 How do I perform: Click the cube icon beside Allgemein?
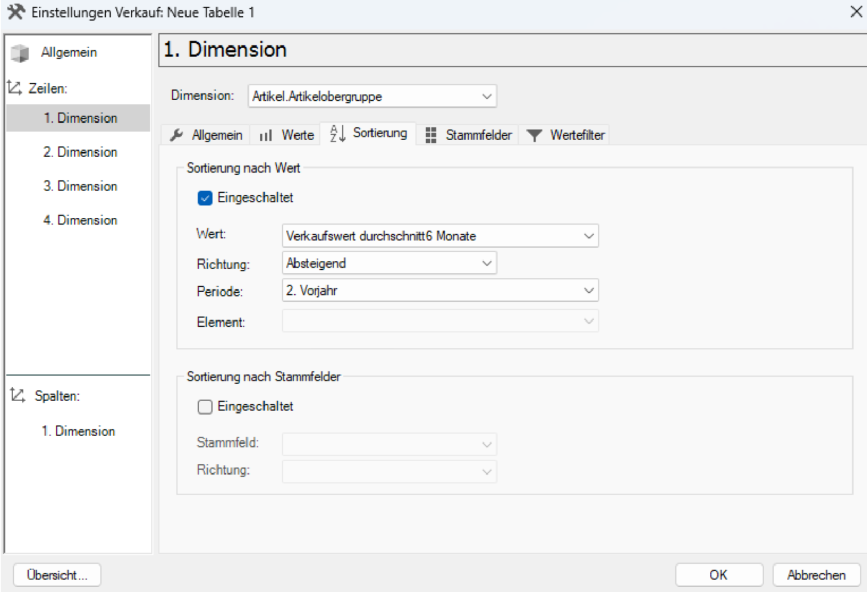click(x=20, y=53)
